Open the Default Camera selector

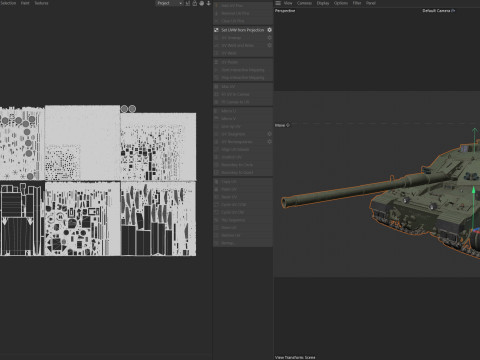pos(439,11)
